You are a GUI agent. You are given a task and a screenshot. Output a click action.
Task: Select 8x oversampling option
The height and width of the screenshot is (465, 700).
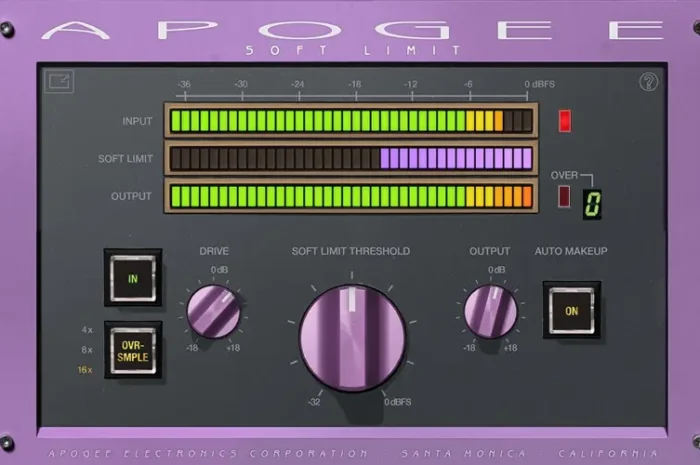(x=88, y=349)
